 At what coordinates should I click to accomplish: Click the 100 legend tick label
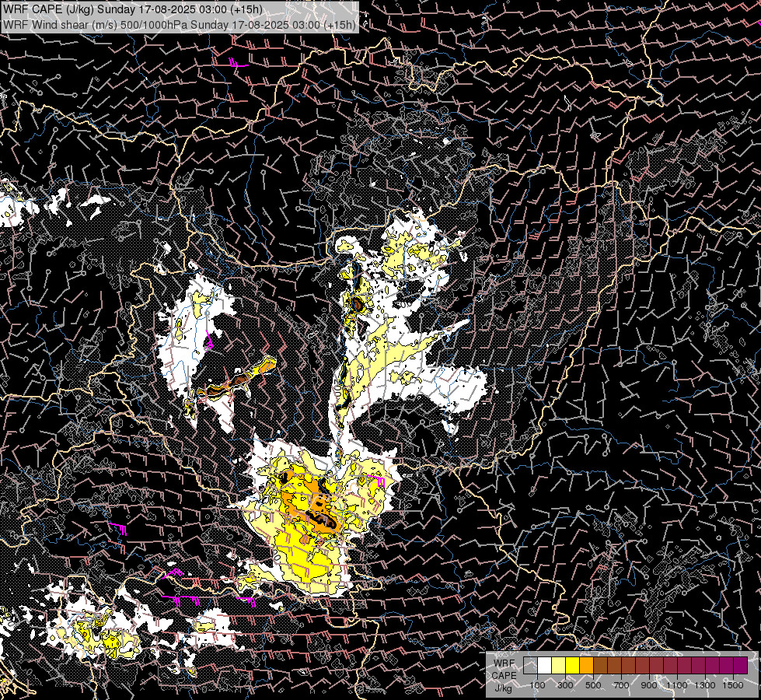pos(538,685)
